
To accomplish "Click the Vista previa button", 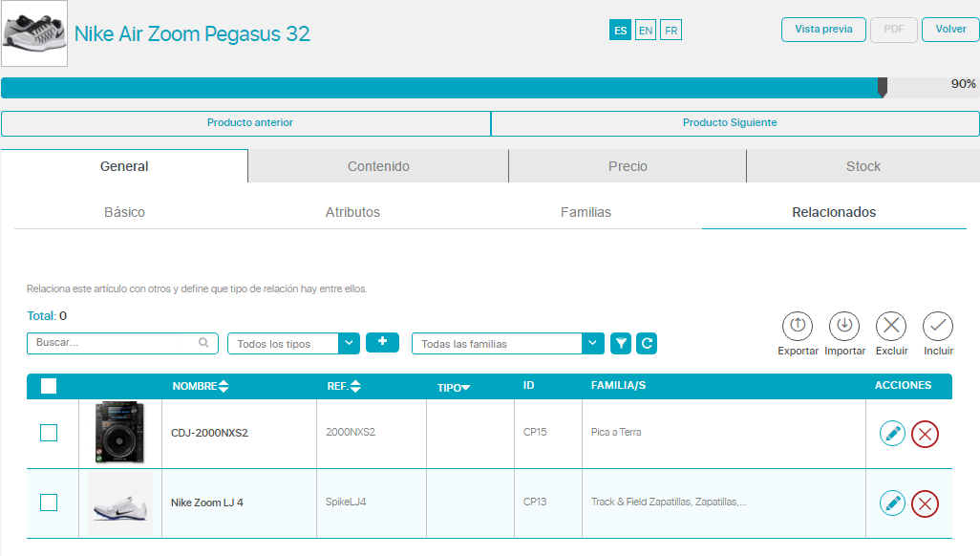I will 823,30.
